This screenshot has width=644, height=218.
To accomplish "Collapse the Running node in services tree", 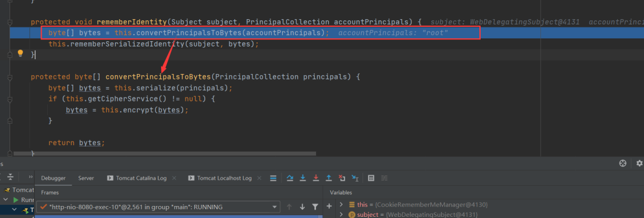I will click(x=6, y=200).
